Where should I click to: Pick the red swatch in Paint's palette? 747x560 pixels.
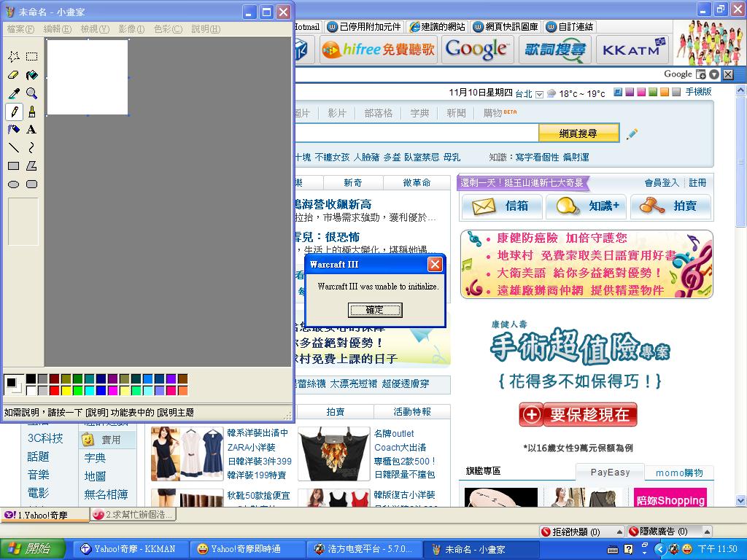pyautogui.click(x=54, y=391)
